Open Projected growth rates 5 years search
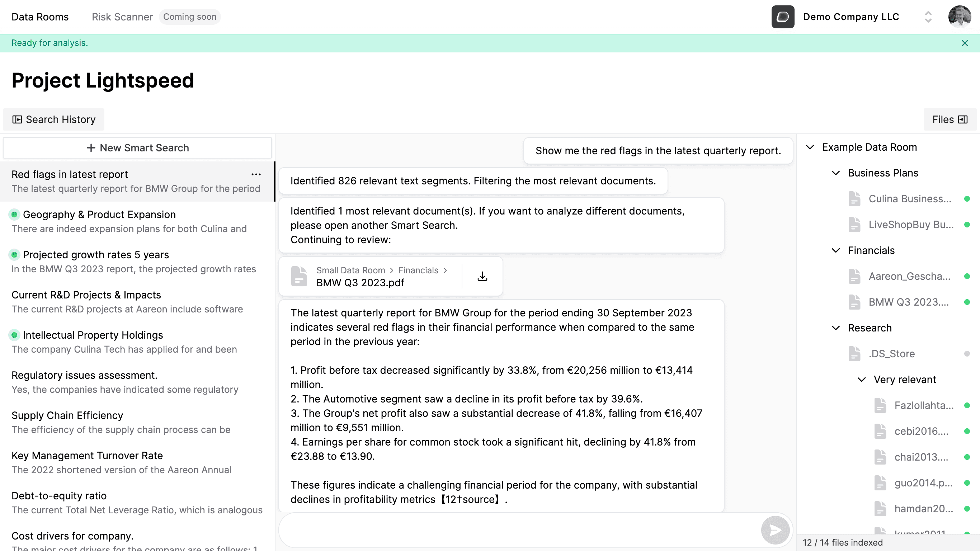The width and height of the screenshot is (980, 551). click(x=137, y=262)
